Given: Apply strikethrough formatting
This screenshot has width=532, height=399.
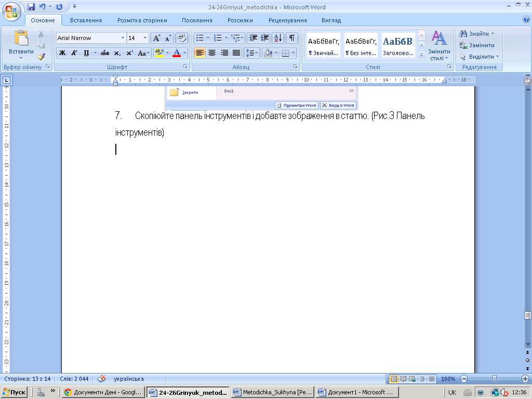Looking at the screenshot, I should (x=105, y=53).
